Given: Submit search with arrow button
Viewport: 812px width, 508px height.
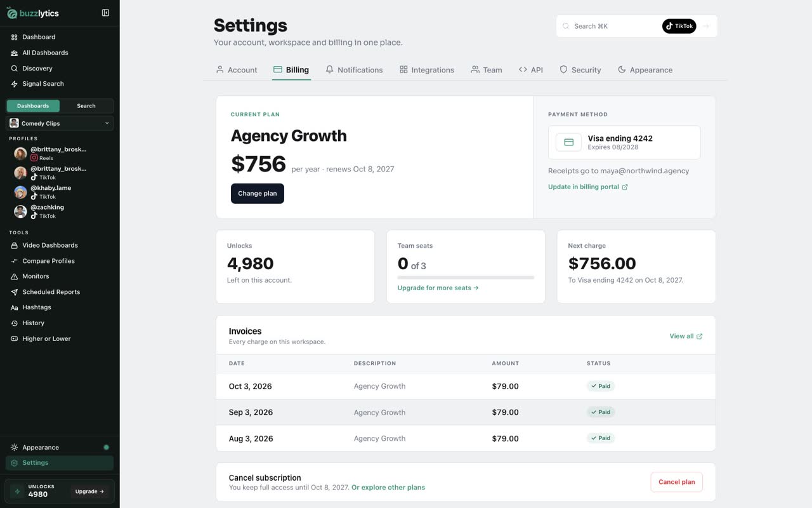Looking at the screenshot, I should pos(706,26).
